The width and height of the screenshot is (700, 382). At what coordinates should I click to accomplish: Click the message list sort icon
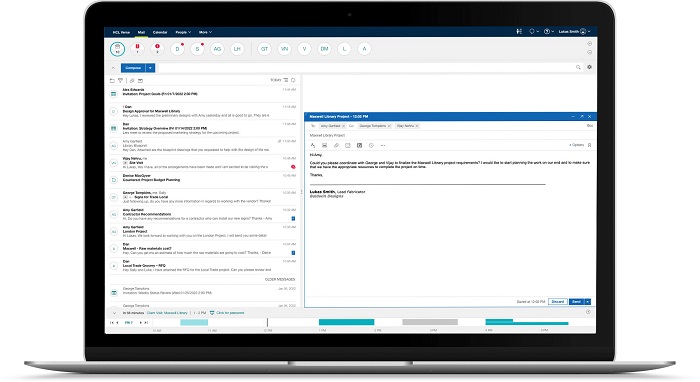[286, 80]
